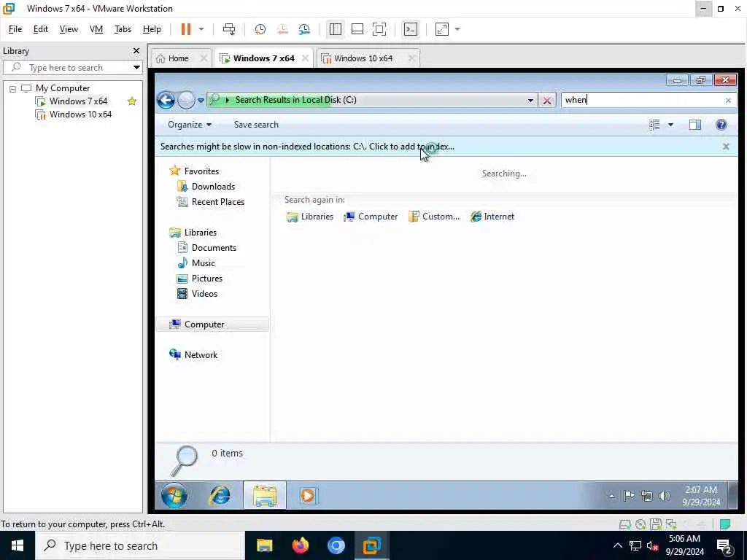The width and height of the screenshot is (747, 560).
Task: Open the snapshot manager icon
Action: tap(304, 29)
